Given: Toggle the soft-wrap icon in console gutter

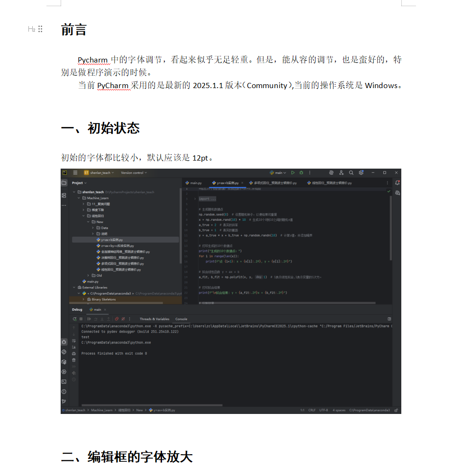Looking at the screenshot, I should pyautogui.click(x=74, y=341).
